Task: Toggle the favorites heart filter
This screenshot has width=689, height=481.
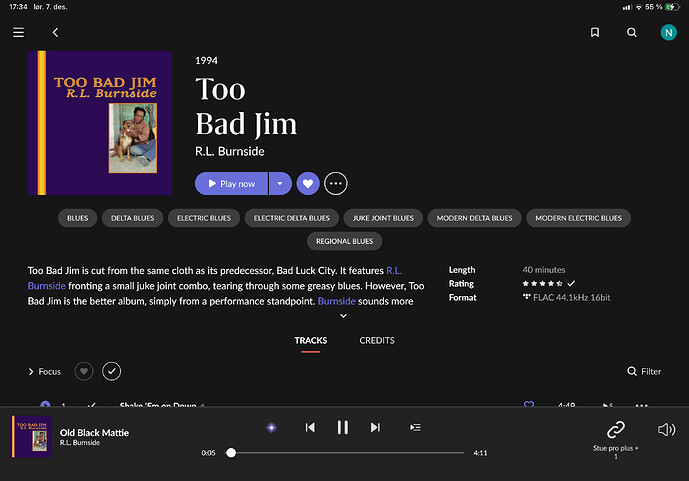Action: point(84,372)
